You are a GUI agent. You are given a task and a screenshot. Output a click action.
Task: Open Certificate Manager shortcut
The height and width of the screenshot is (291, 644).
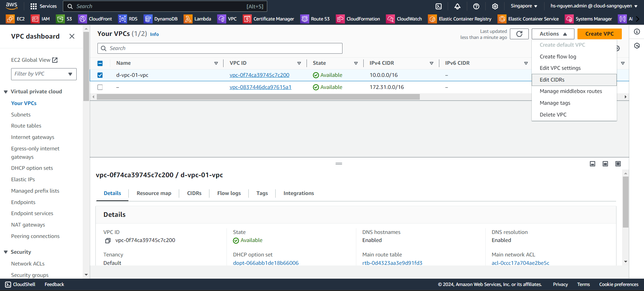coord(269,19)
